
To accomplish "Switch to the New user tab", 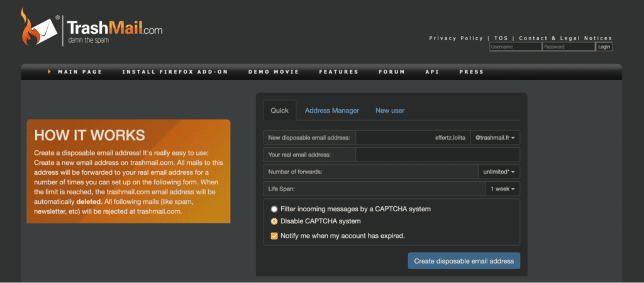I will pyautogui.click(x=390, y=111).
